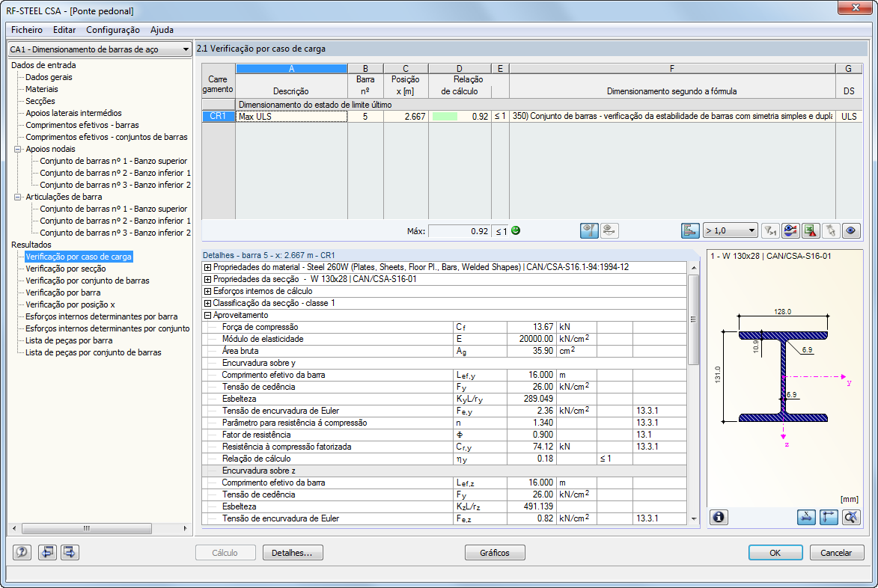Click the Gráficos button
The image size is (878, 588).
pos(495,553)
